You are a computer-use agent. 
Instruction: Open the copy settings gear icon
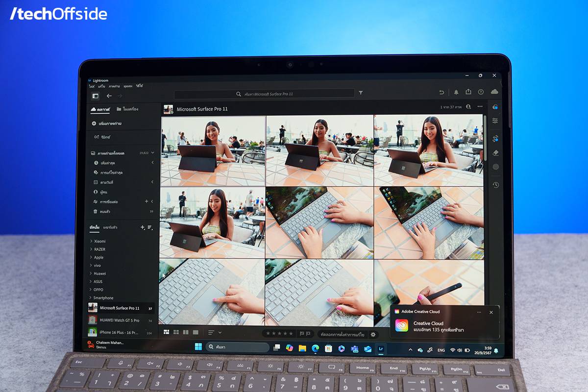373,334
